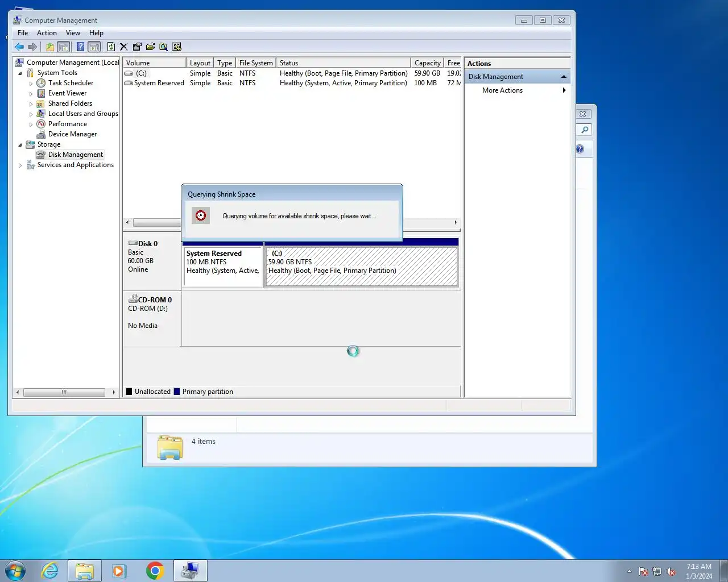This screenshot has width=728, height=582.
Task: Click the Up One Level folder icon
Action: pos(50,47)
